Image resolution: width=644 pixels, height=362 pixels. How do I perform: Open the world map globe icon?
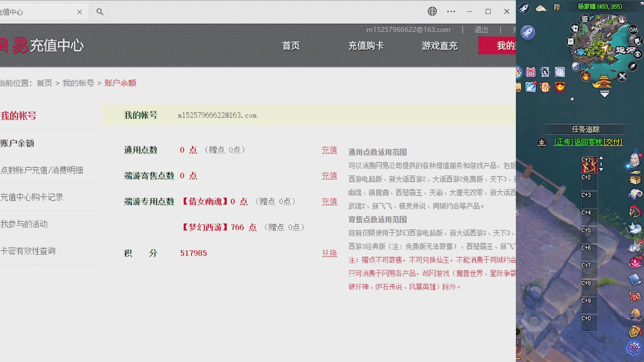576,66
